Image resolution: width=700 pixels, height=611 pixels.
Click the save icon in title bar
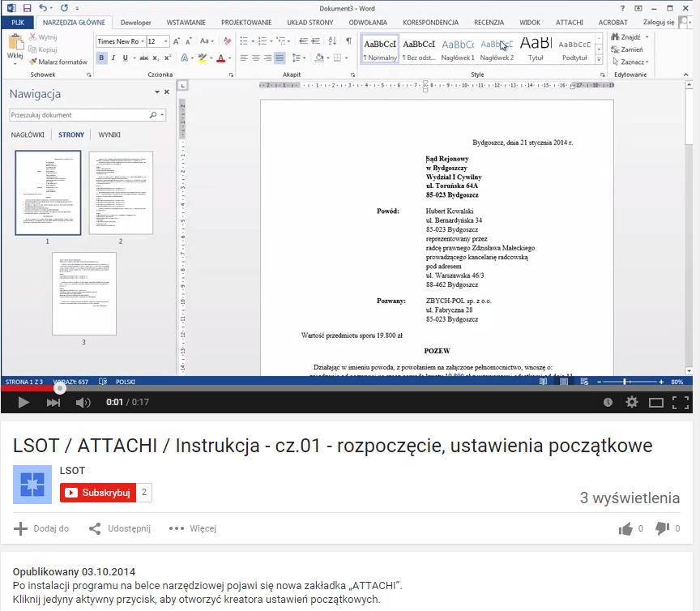[27, 8]
